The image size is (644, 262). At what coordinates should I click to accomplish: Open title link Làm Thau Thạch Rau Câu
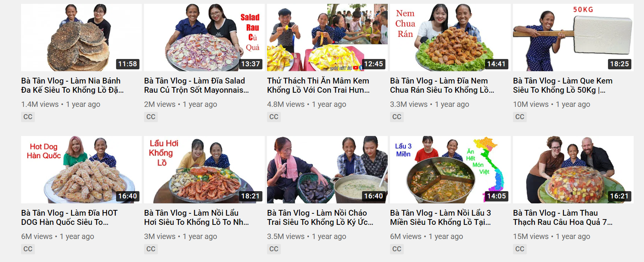[x=563, y=218]
